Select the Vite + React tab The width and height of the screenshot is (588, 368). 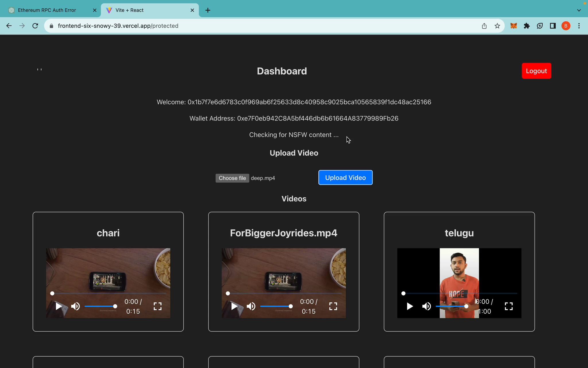(149, 10)
